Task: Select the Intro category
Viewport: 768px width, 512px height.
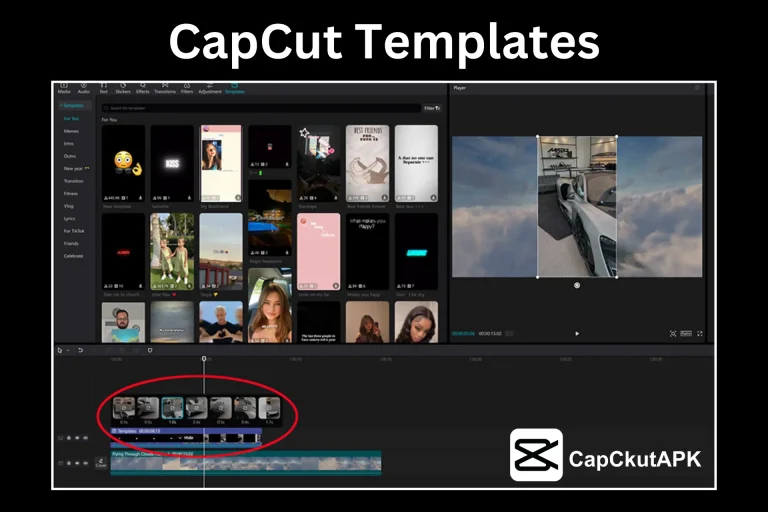Action: 69,144
